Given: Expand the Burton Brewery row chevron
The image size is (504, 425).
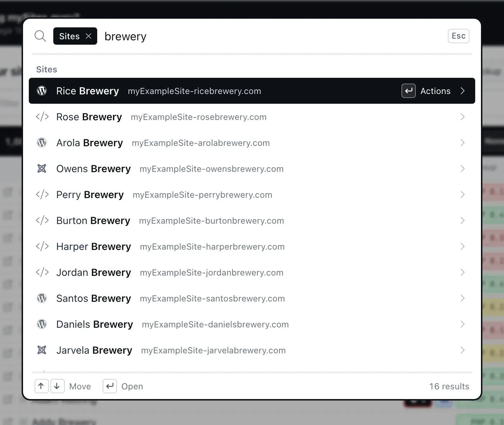Looking at the screenshot, I should 463,220.
